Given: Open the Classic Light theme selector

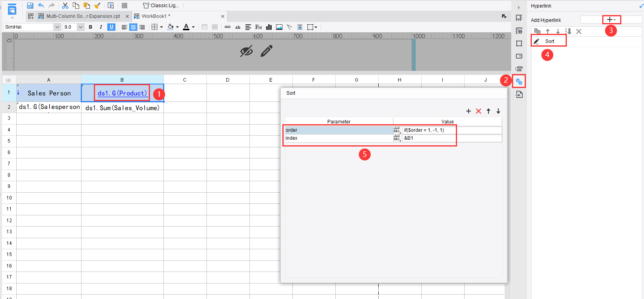Looking at the screenshot, I should pos(161,6).
